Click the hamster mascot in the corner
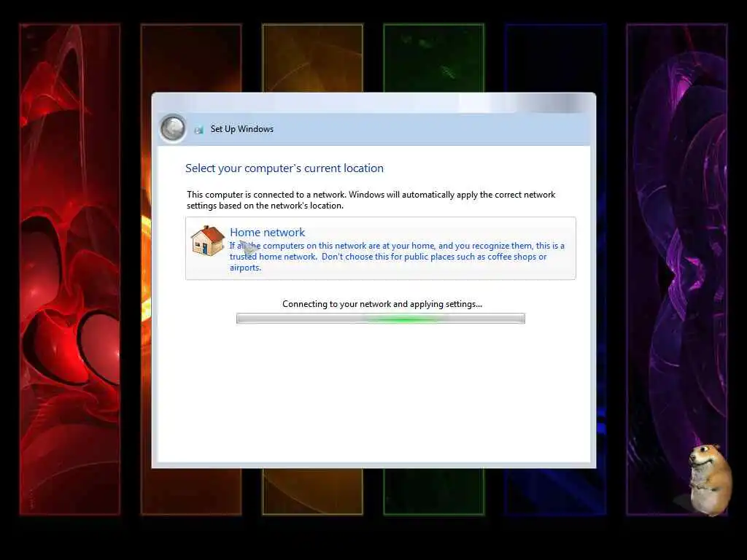The image size is (747, 560). 709,479
